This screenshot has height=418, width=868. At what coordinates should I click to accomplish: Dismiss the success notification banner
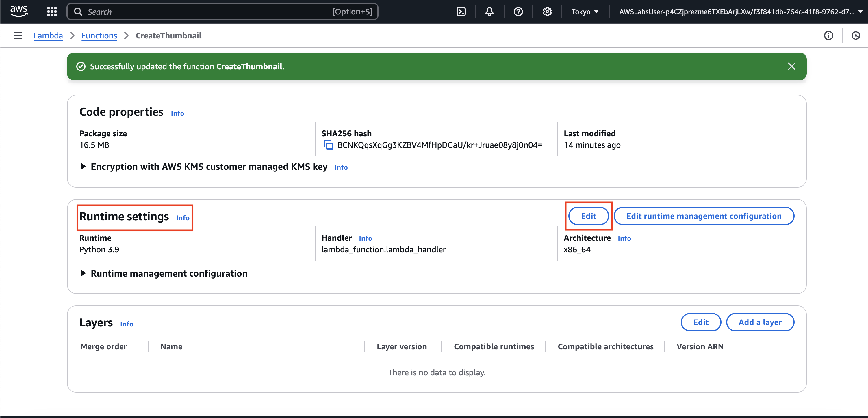click(x=791, y=66)
